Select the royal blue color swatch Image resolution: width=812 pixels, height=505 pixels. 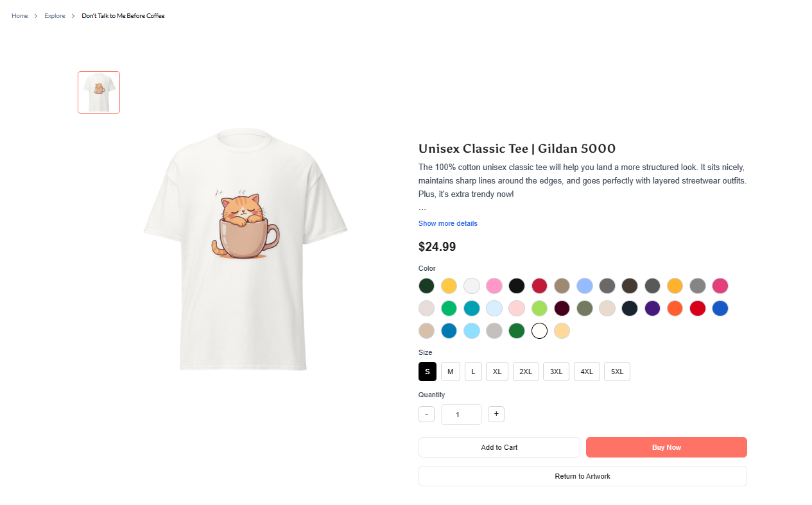click(720, 308)
